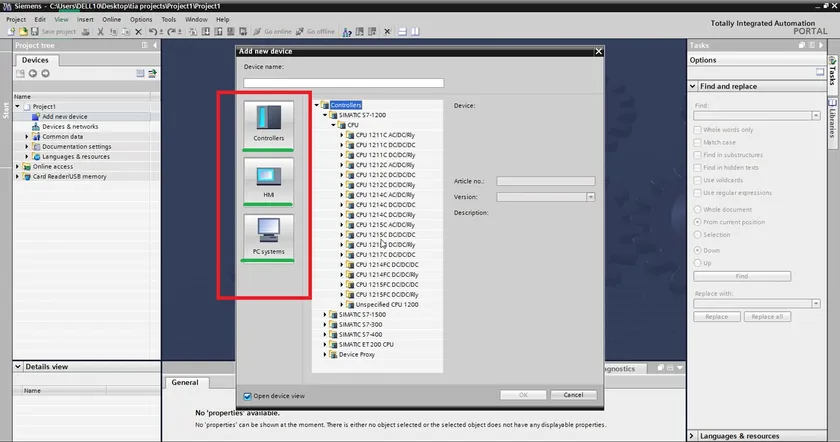840x442 pixels.
Task: Switch to the General properties tab
Action: click(185, 383)
